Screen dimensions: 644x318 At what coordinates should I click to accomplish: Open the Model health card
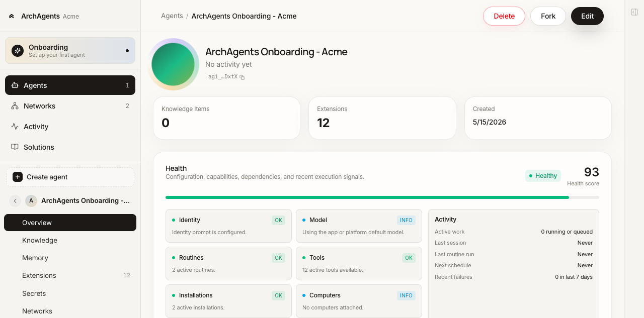pyautogui.click(x=359, y=226)
